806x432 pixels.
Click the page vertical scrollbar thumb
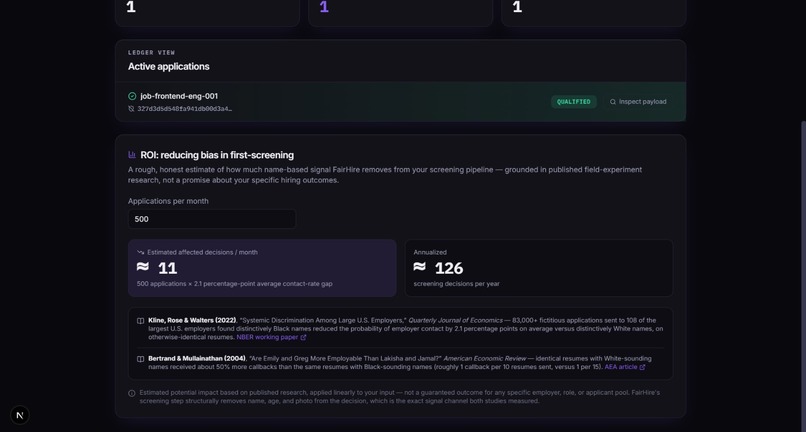[803, 277]
